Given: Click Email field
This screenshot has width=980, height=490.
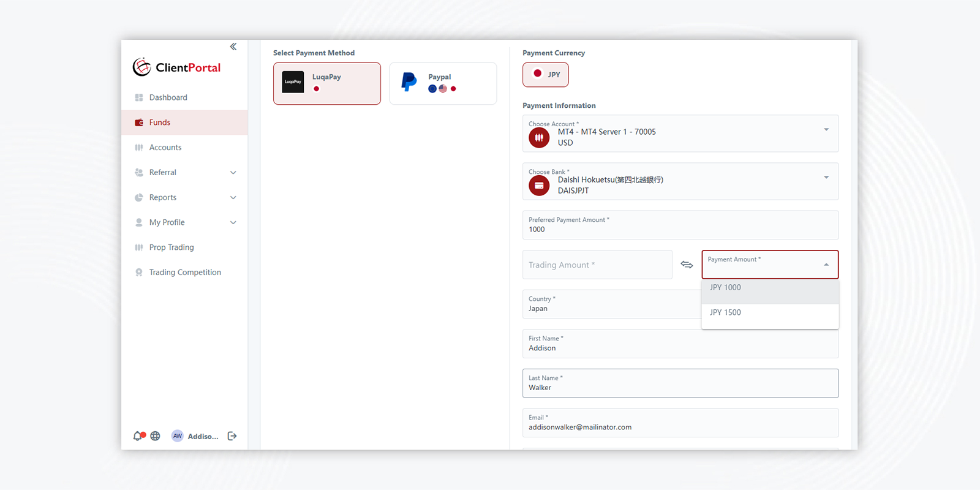Looking at the screenshot, I should coord(680,423).
